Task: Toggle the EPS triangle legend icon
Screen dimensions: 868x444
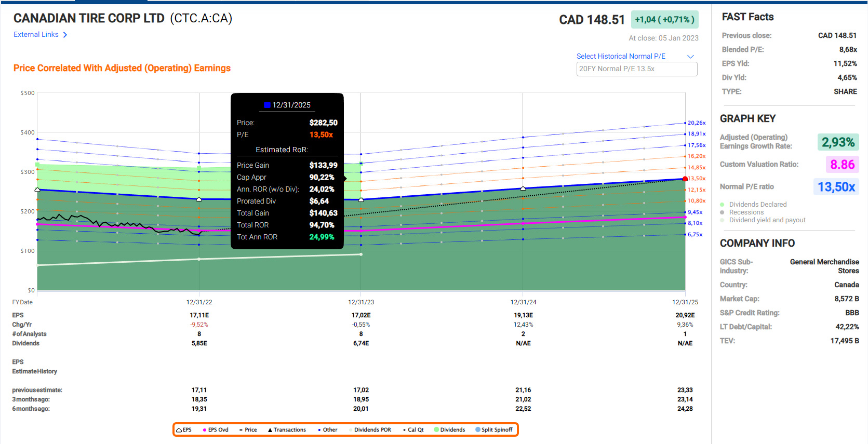Action: [179, 430]
